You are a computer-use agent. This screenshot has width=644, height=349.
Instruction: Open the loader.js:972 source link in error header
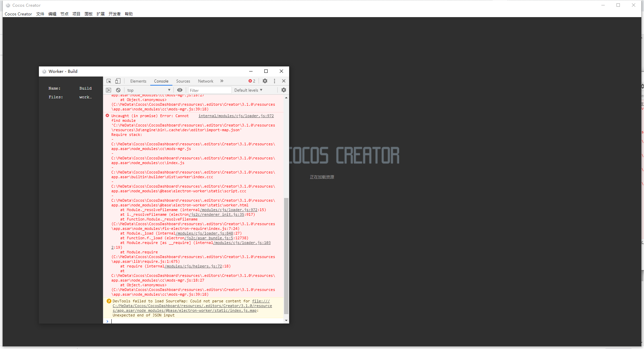236,116
